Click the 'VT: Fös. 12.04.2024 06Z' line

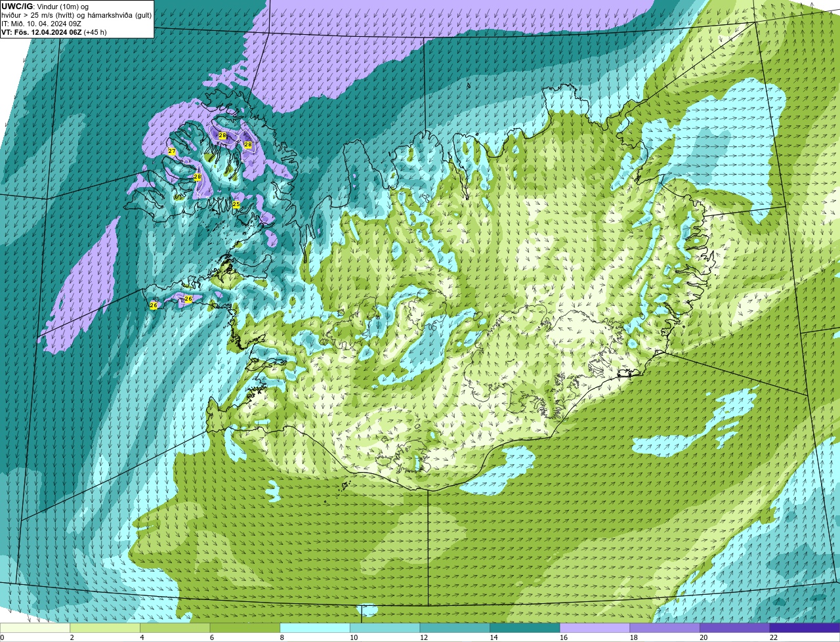[x=41, y=32]
